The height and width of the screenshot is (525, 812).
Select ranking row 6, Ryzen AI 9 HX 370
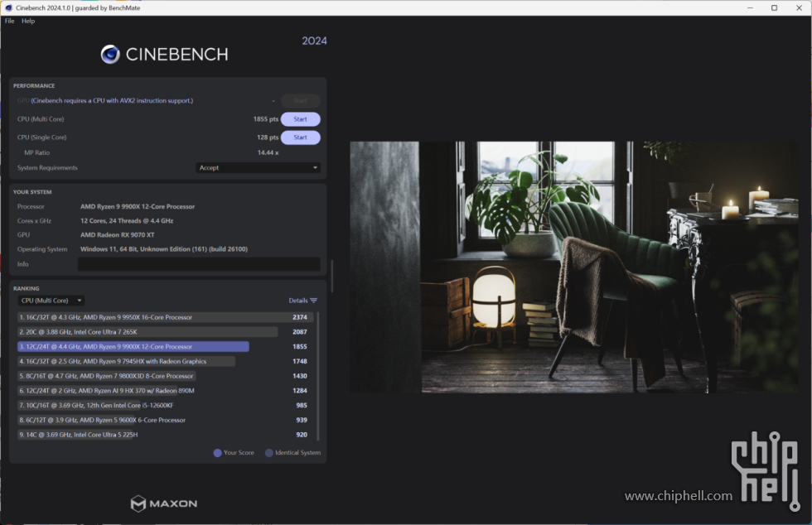[163, 390]
